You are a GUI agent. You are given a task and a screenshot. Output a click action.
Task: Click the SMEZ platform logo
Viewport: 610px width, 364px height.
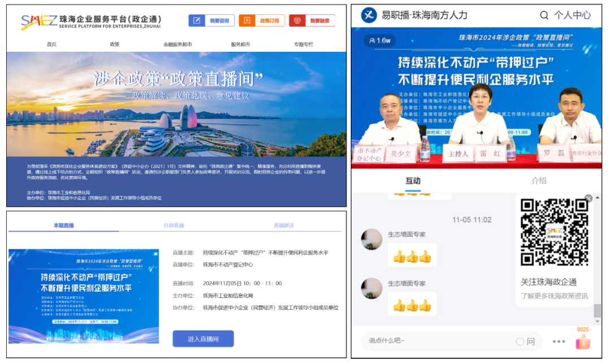(39, 21)
